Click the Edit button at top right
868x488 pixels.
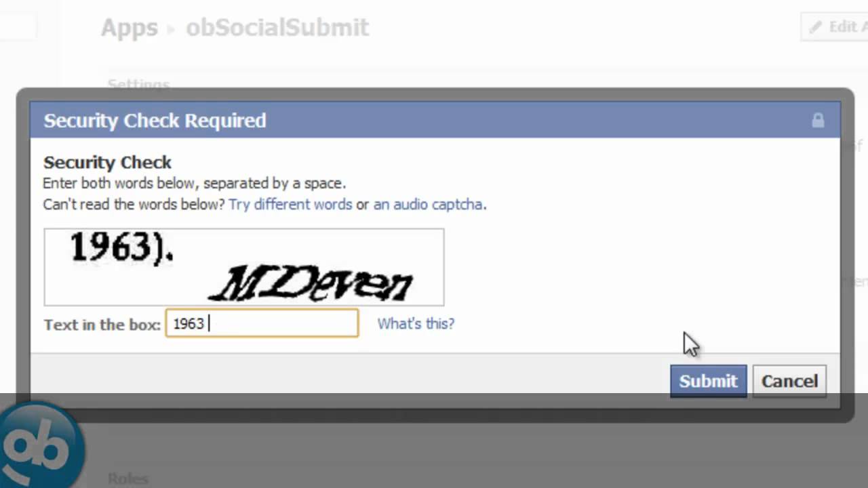[x=835, y=27]
